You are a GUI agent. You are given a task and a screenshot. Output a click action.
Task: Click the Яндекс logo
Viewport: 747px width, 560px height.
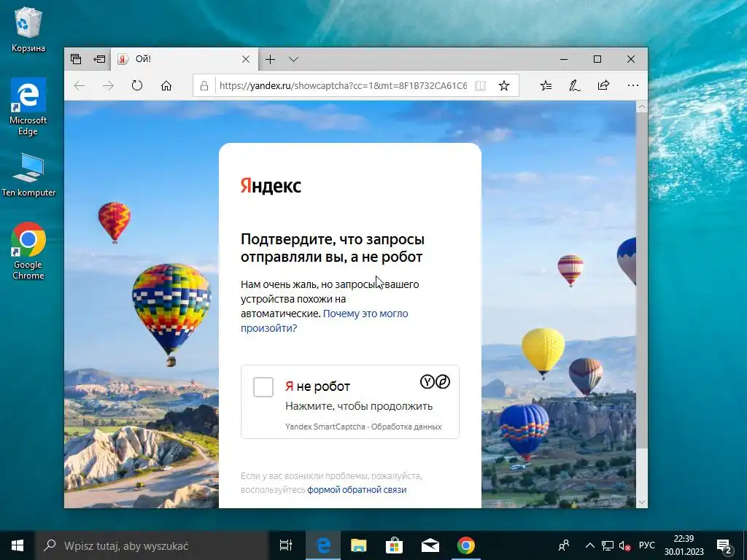[x=271, y=185]
